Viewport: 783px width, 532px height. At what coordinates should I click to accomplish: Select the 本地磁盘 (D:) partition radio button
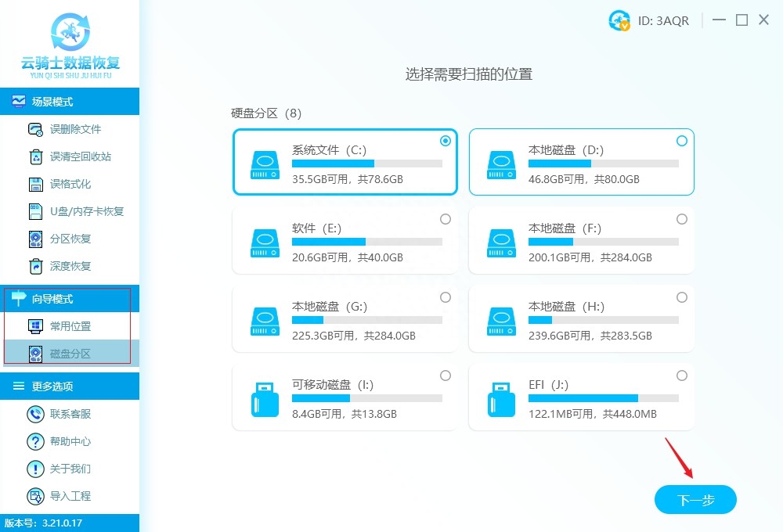[x=682, y=141]
